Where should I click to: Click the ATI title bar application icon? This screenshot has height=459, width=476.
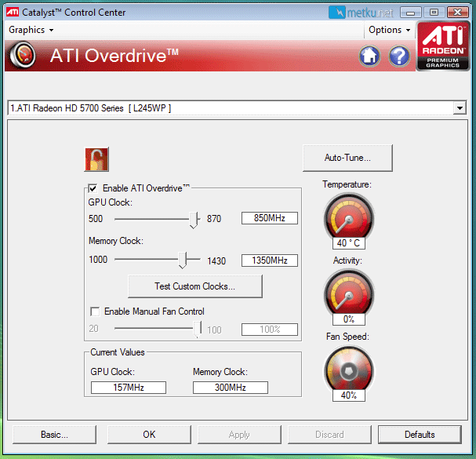(13, 13)
